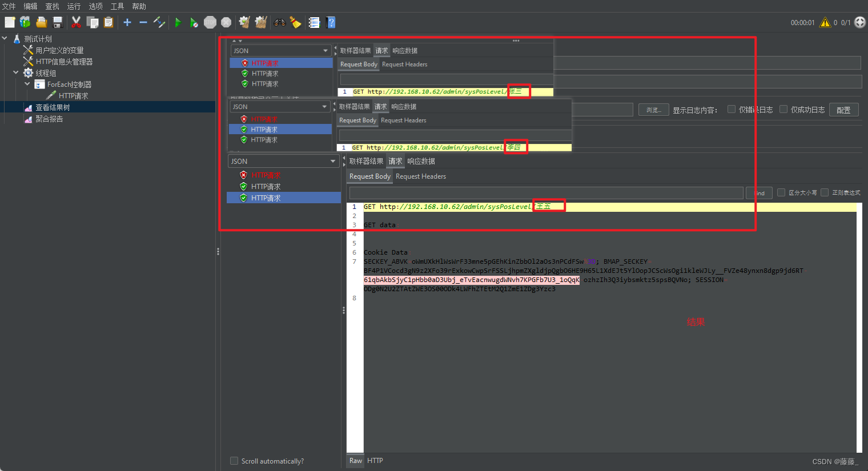Viewport: 868px width, 471px height.
Task: Open the 查找 menu
Action: [x=52, y=6]
